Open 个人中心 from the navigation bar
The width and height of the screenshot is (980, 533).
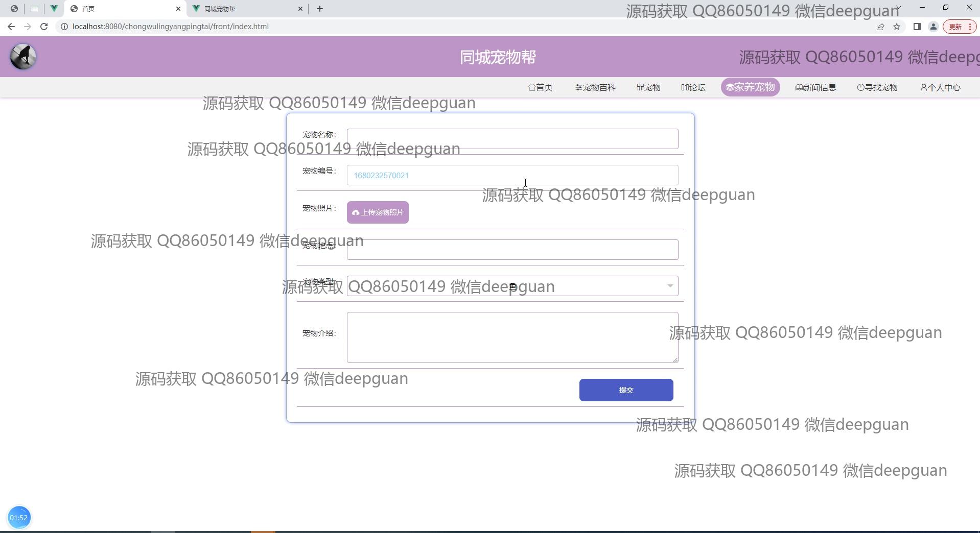940,87
